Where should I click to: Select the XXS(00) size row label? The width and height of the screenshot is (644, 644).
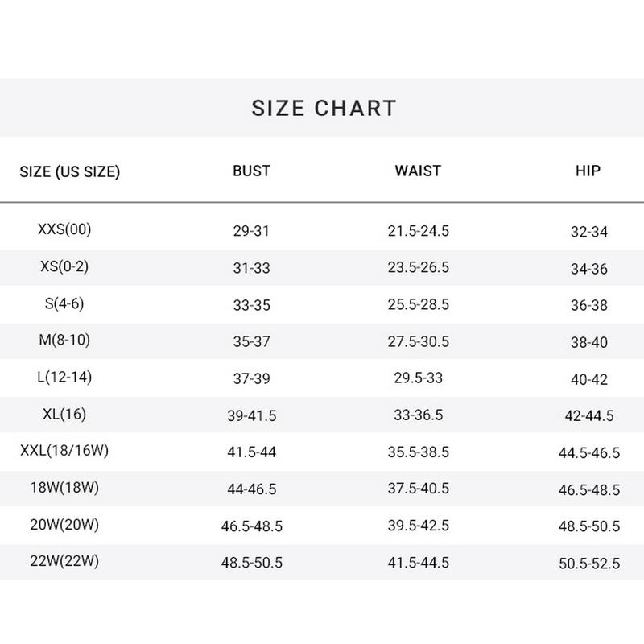pyautogui.click(x=64, y=229)
